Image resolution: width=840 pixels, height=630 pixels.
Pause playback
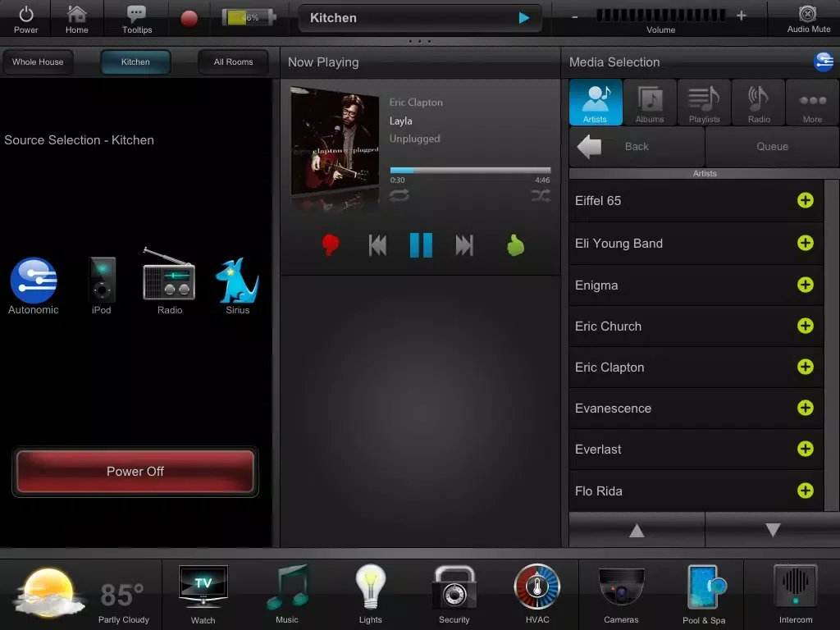point(421,245)
